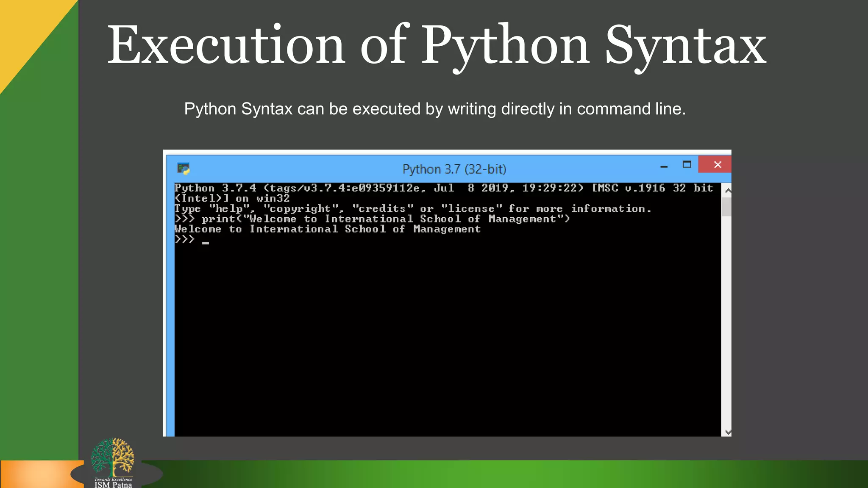868x488 pixels.
Task: Maximize the Python 3.7 console window
Action: 687,164
